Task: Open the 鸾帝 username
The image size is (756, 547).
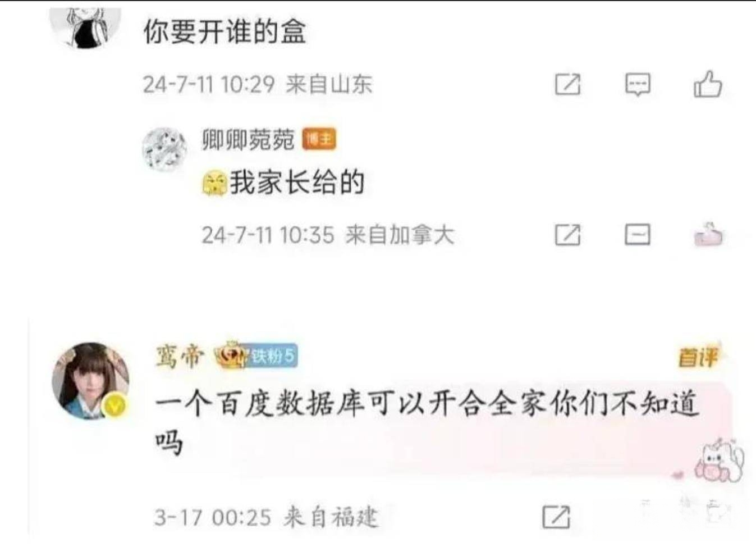Action: point(178,356)
